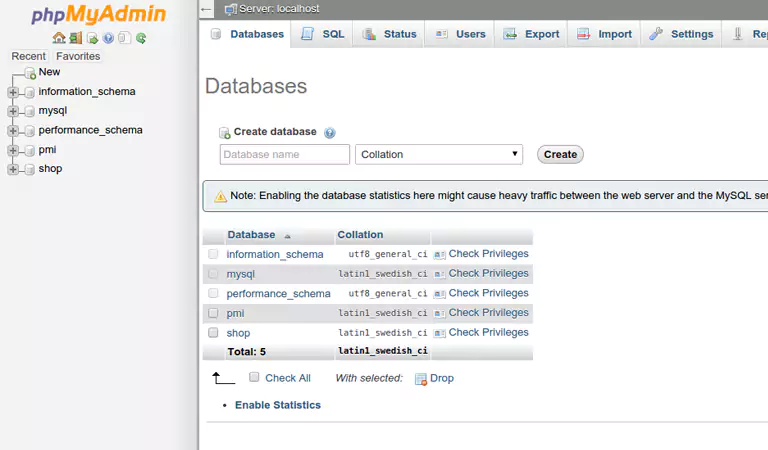Click the collapse navigation panel arrow
The width and height of the screenshot is (768, 450).
(206, 9)
